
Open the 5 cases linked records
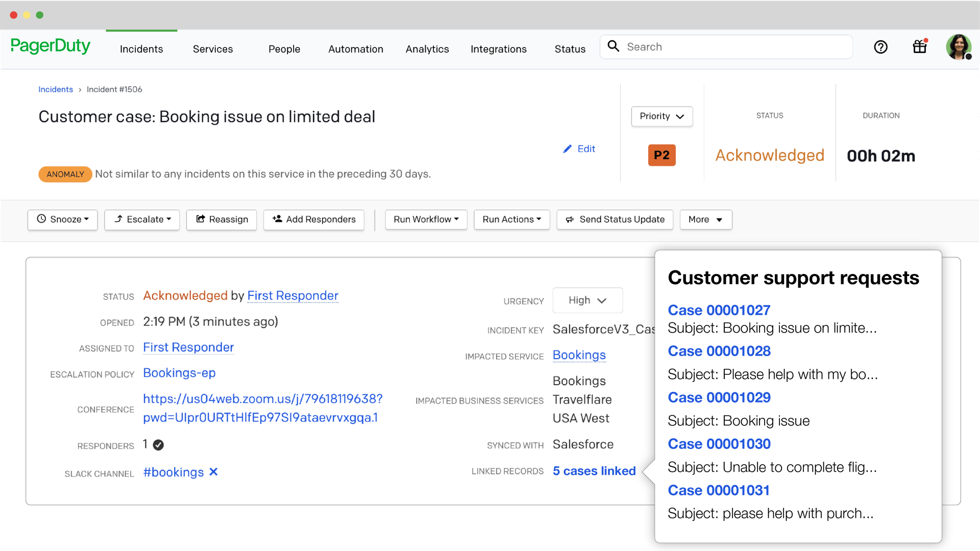[594, 471]
